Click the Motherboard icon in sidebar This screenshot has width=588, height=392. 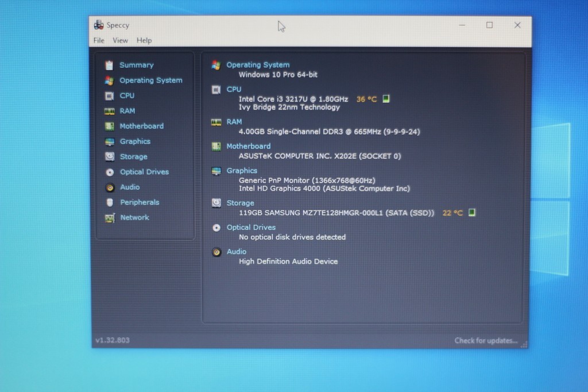click(110, 126)
